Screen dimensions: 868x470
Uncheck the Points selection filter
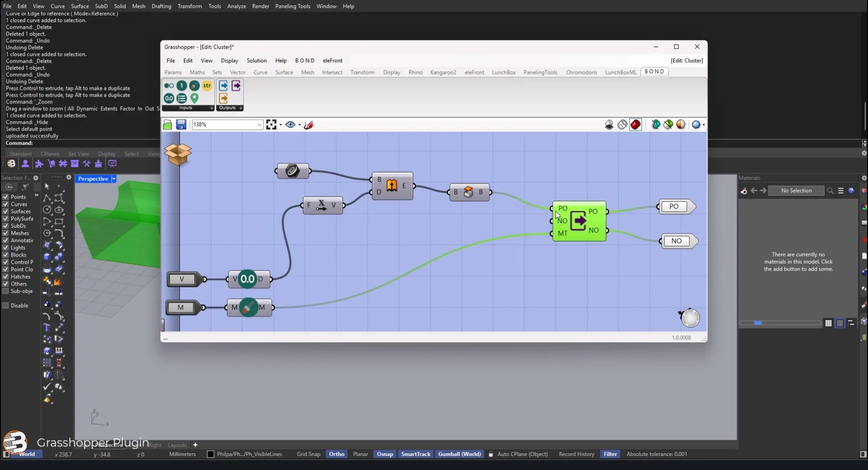(5, 197)
